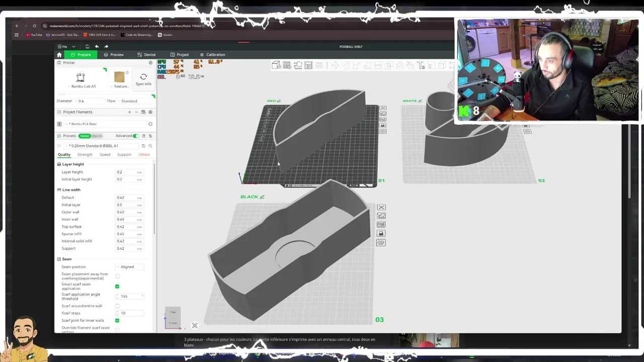Click the Redo arrow icon

tap(106, 46)
